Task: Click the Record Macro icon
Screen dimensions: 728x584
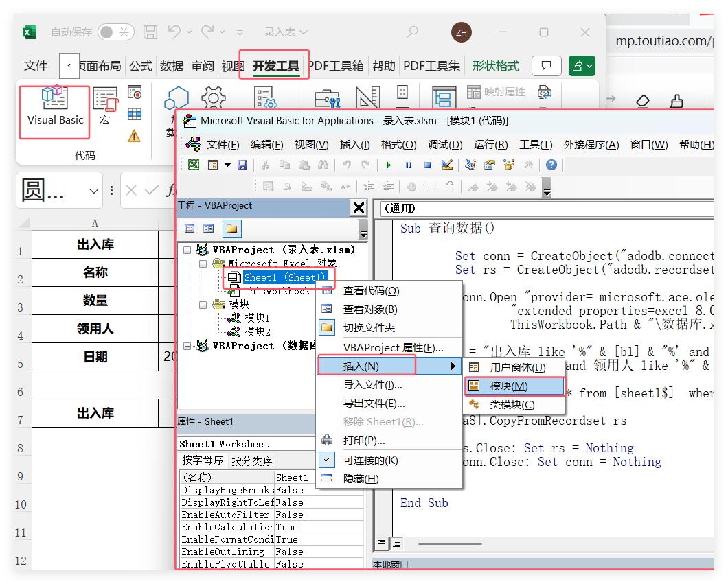Action: [x=135, y=93]
